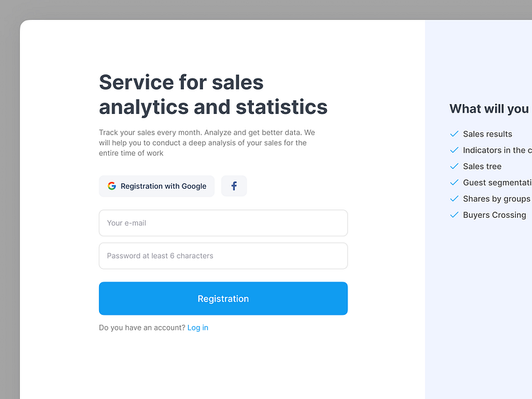Click checkmark beside Buyers Crossing
532x399 pixels.
[454, 215]
